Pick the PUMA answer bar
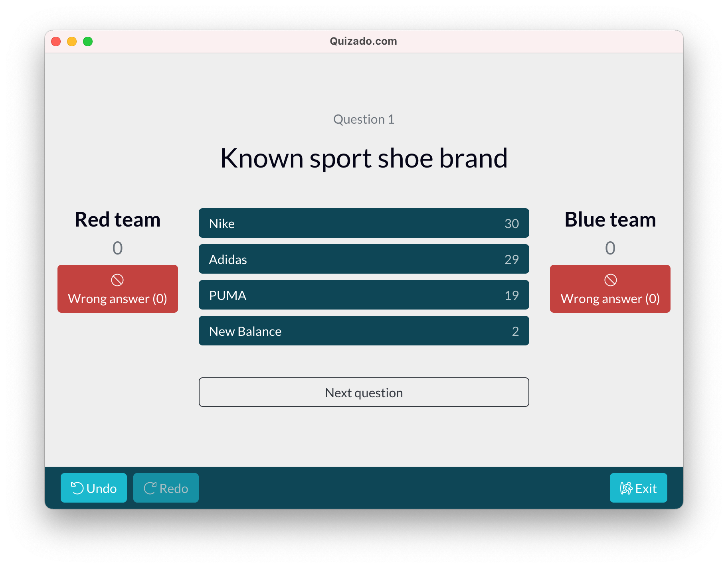Viewport: 728px width, 568px height. tap(364, 295)
